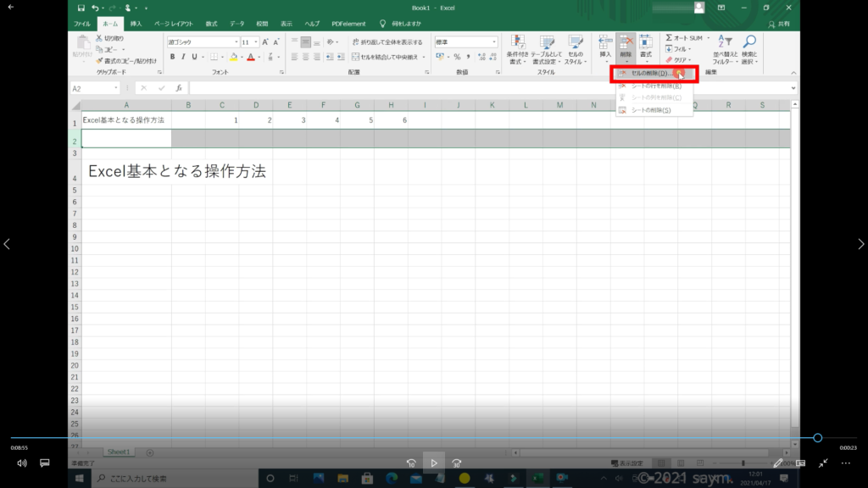Click the video progress slider handle
Screen dimensions: 868x488
point(817,438)
